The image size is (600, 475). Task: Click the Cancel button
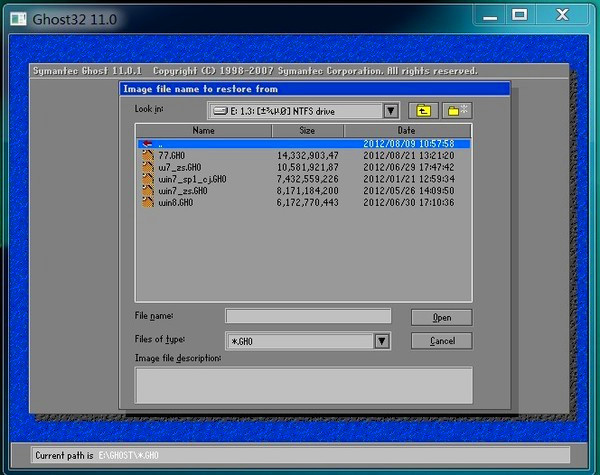click(x=442, y=341)
